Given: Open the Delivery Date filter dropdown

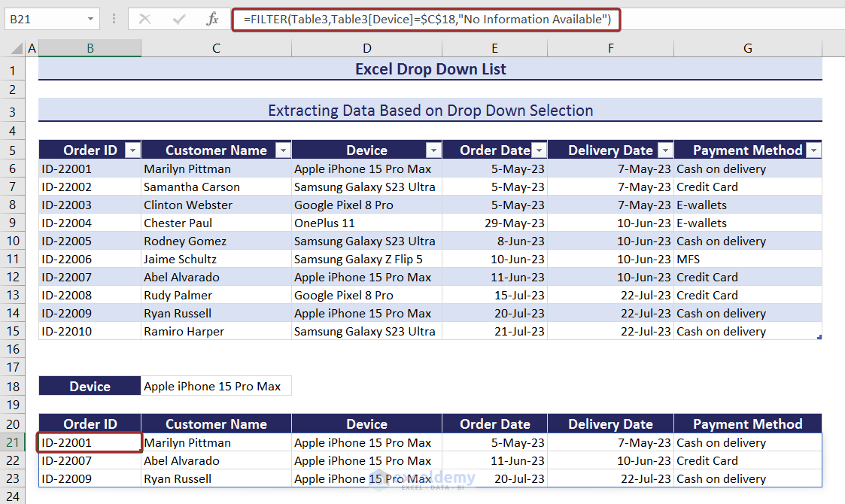Looking at the screenshot, I should pos(666,150).
